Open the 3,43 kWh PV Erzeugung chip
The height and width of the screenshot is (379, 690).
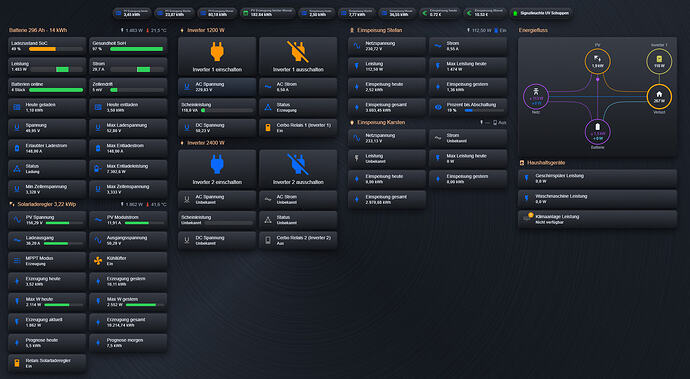pos(132,13)
